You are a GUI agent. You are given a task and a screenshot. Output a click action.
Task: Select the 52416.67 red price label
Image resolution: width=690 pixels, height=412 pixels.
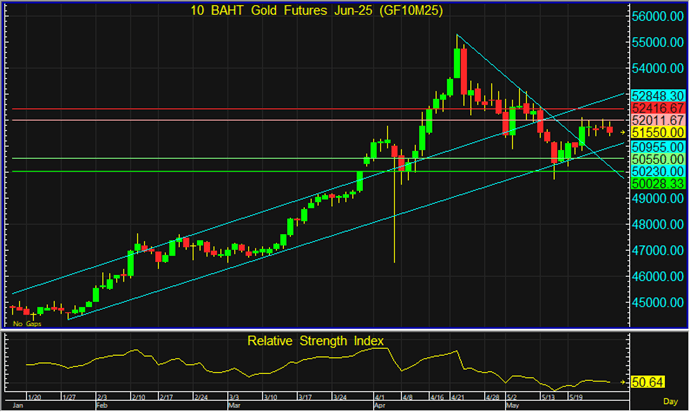657,107
